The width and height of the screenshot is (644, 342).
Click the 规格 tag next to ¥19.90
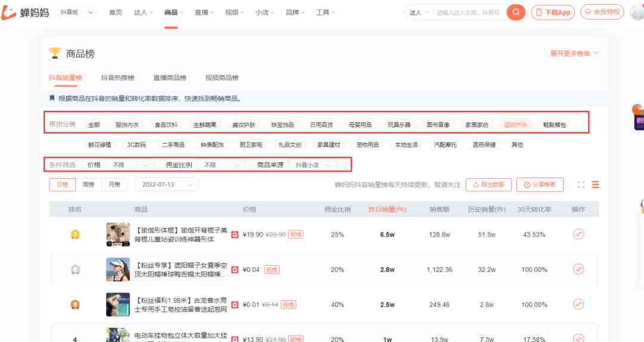click(x=296, y=235)
